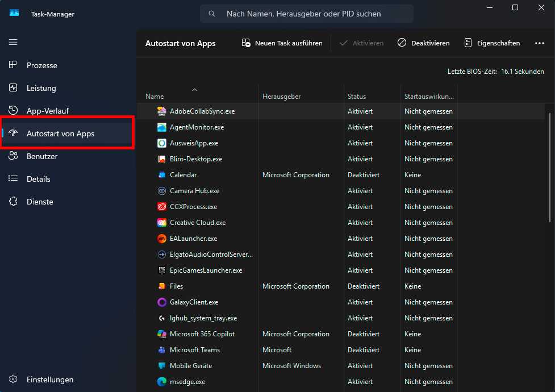Click the AdobeCollabSync.exe app icon
This screenshot has width=555, height=392.
point(162,111)
